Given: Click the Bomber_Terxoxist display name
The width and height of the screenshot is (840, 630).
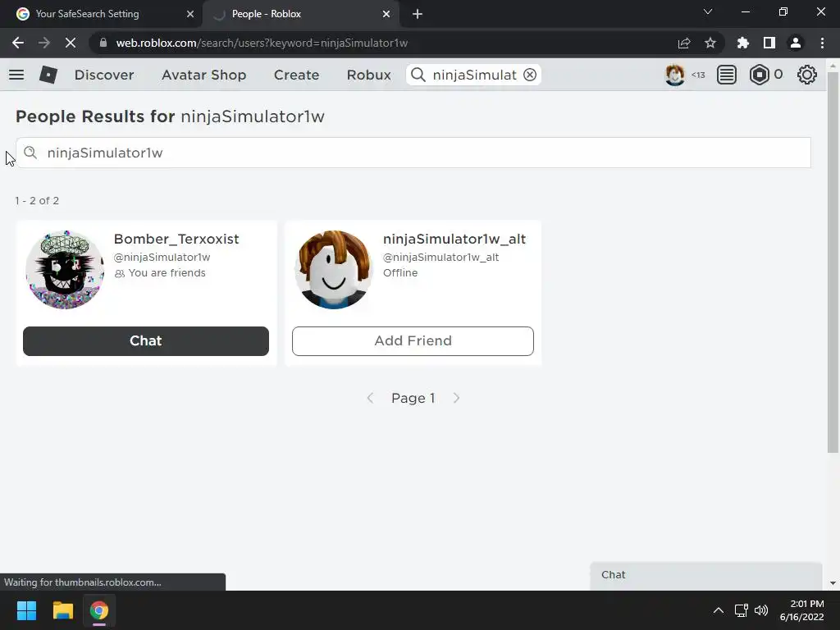Looking at the screenshot, I should click(176, 239).
